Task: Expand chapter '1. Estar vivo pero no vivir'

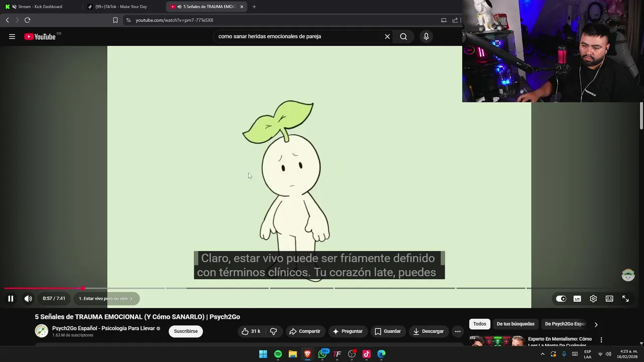Action: 106,299
